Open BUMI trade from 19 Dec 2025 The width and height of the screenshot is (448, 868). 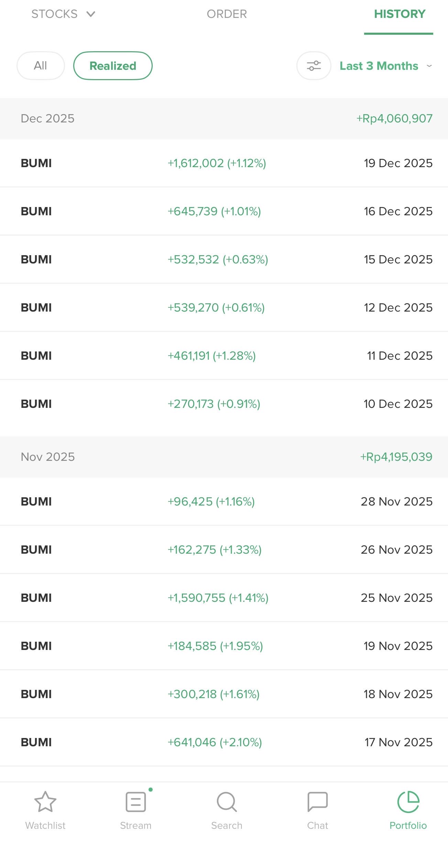(x=224, y=163)
